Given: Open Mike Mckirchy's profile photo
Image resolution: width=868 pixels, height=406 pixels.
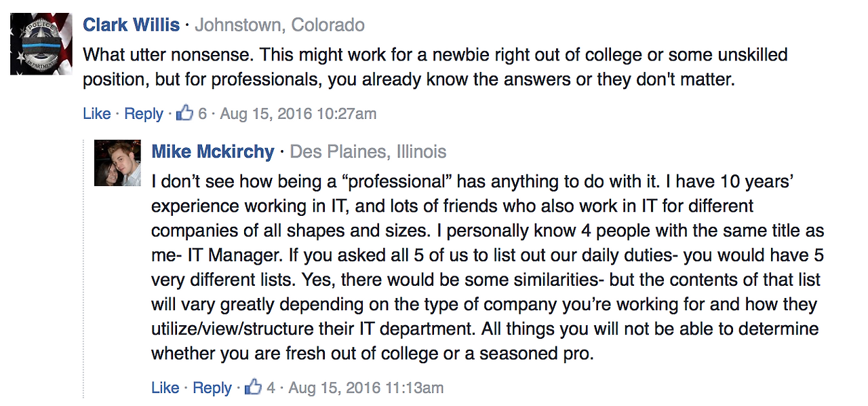Looking at the screenshot, I should (117, 163).
